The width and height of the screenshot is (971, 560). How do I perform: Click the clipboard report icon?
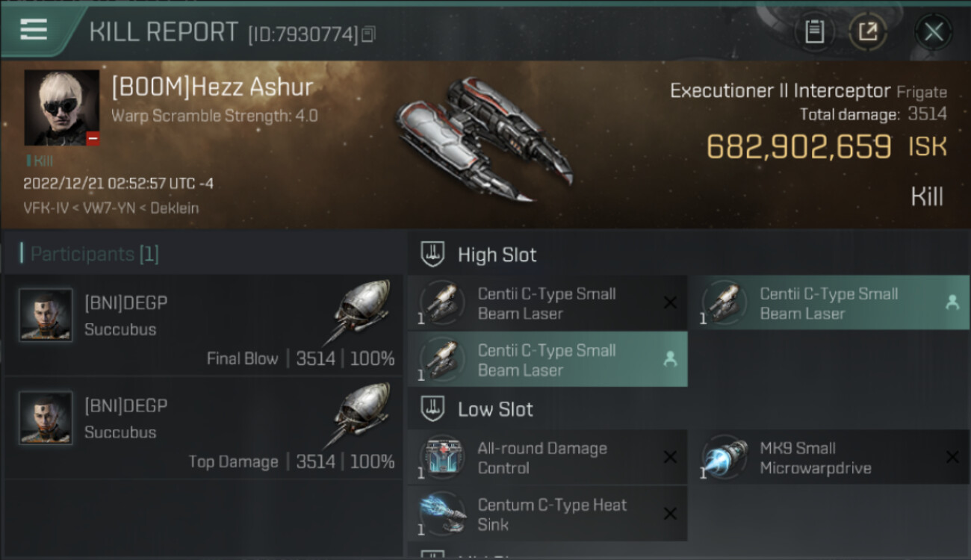click(815, 31)
